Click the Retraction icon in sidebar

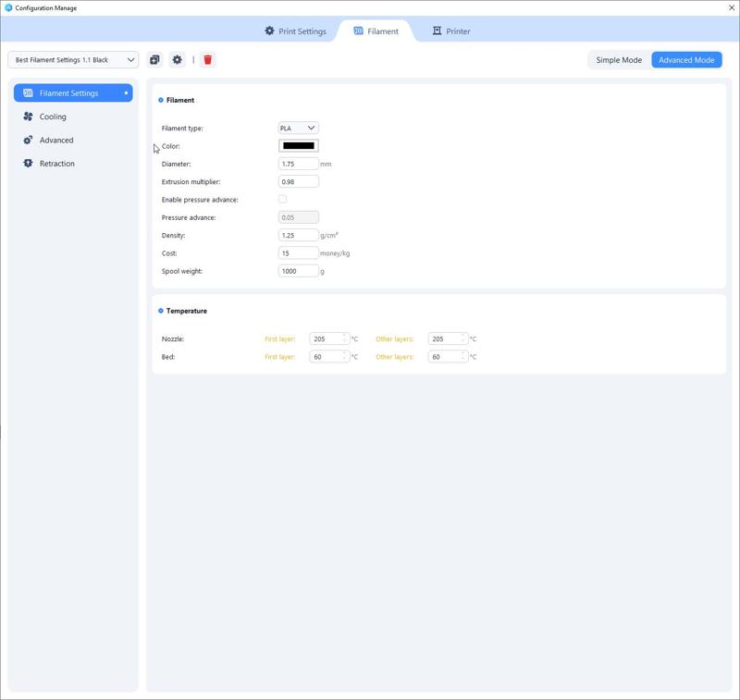coord(28,163)
